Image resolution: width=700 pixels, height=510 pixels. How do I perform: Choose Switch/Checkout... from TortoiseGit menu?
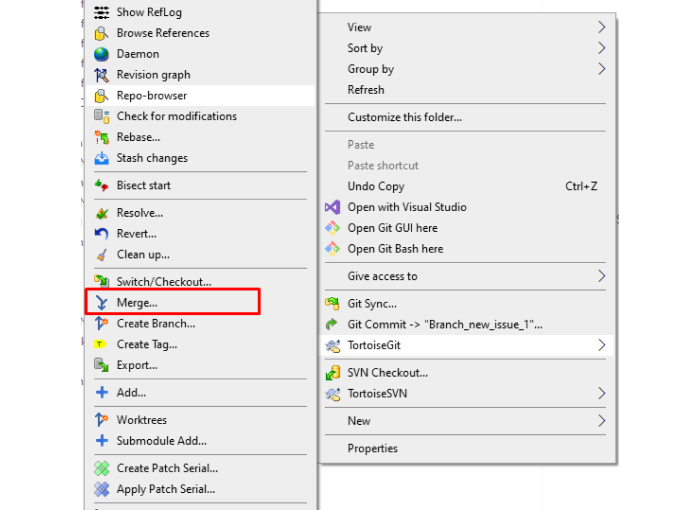pos(200,282)
